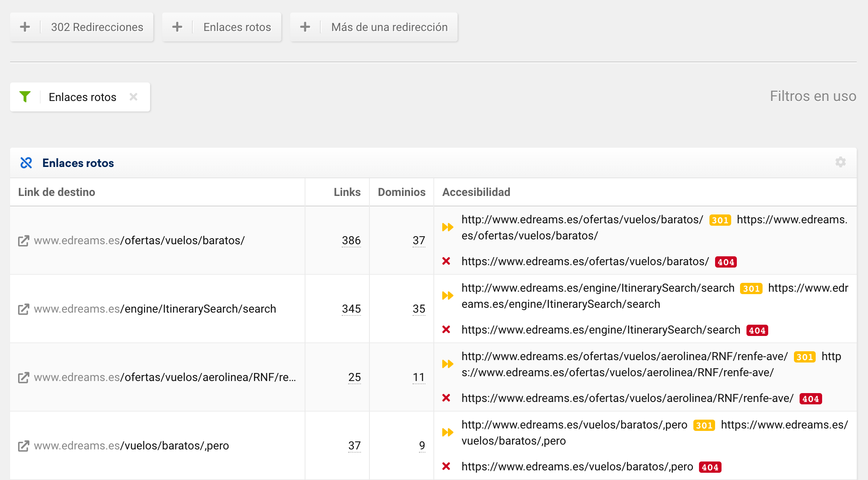Click the broken link icon in table header
The image size is (868, 480).
(26, 163)
